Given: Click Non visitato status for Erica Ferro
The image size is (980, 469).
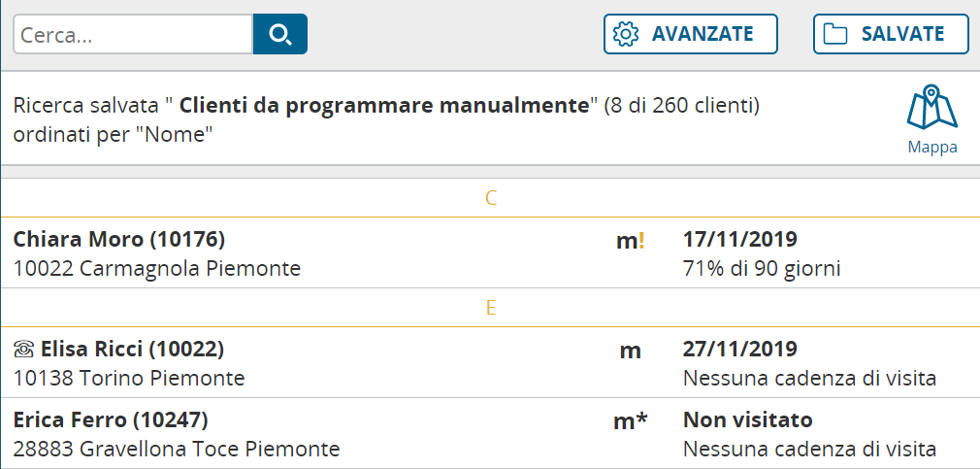Looking at the screenshot, I should pyautogui.click(x=747, y=420).
